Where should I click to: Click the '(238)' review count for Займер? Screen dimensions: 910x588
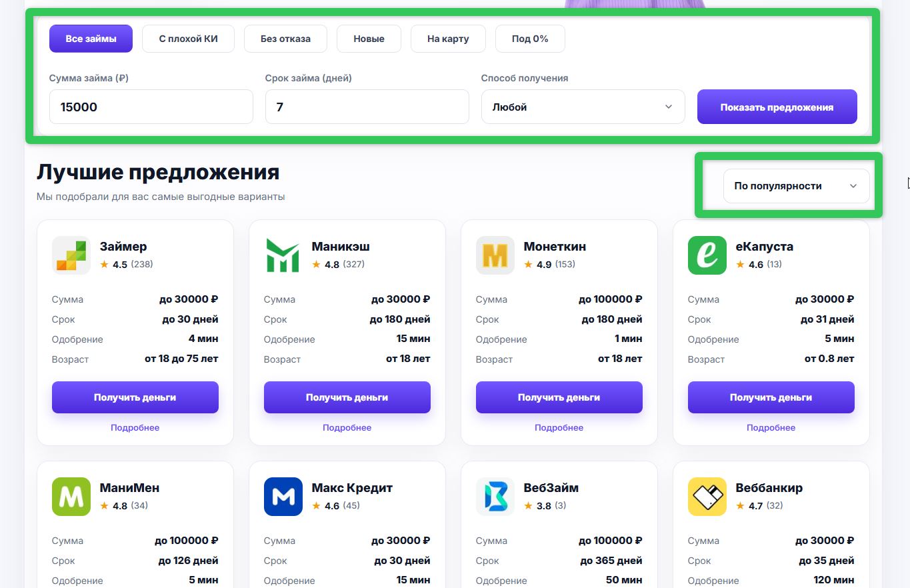click(x=142, y=264)
